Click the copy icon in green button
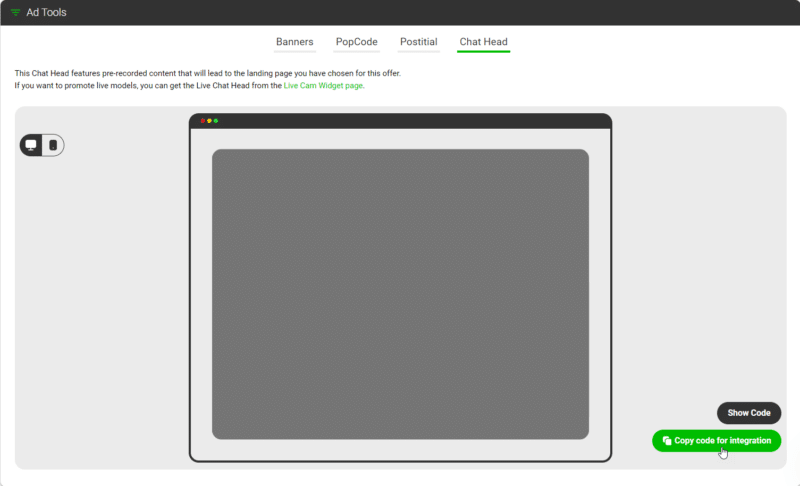The width and height of the screenshot is (800, 486). (667, 441)
